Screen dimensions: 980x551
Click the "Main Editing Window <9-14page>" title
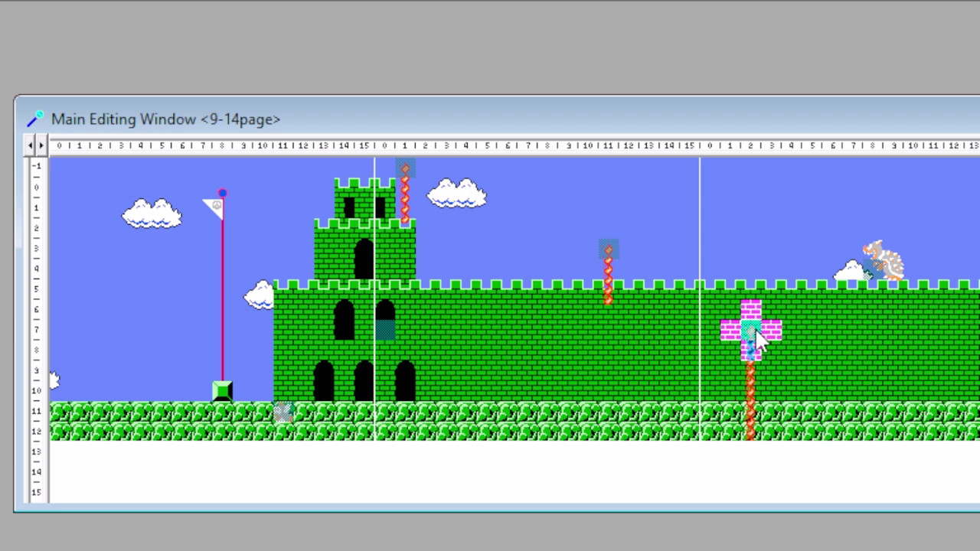coord(165,119)
